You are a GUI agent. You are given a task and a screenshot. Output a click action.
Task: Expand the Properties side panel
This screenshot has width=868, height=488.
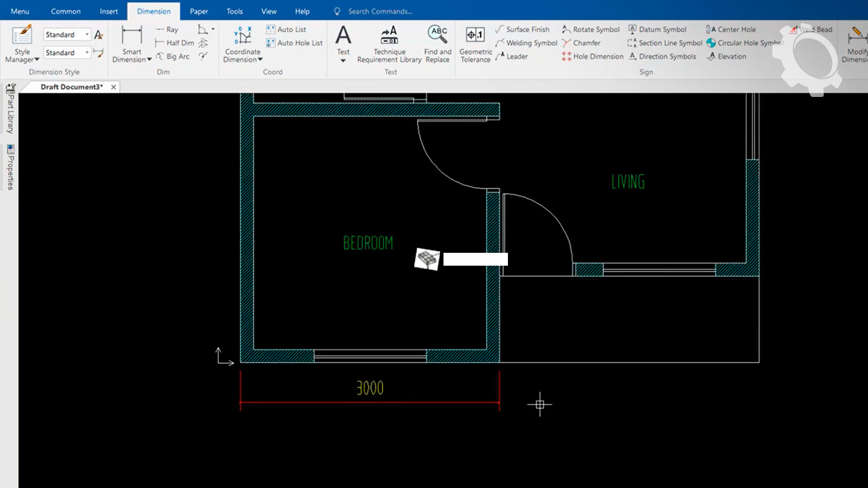(x=11, y=167)
